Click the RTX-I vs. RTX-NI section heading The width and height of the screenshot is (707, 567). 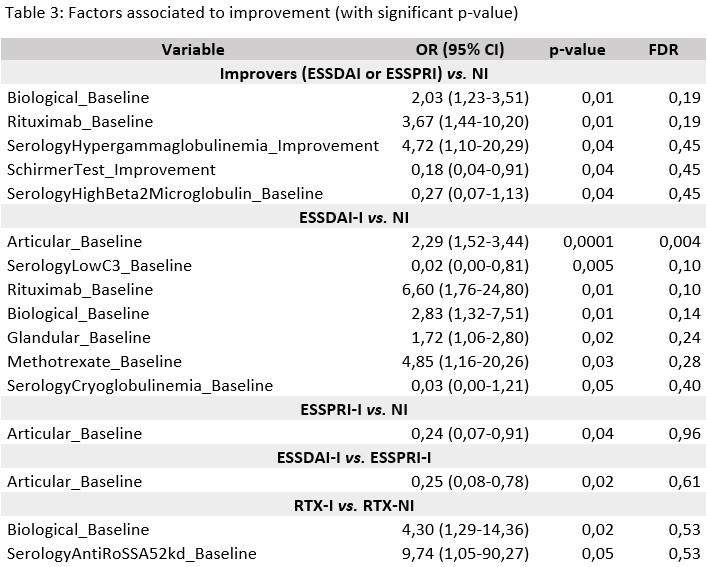[x=353, y=505]
